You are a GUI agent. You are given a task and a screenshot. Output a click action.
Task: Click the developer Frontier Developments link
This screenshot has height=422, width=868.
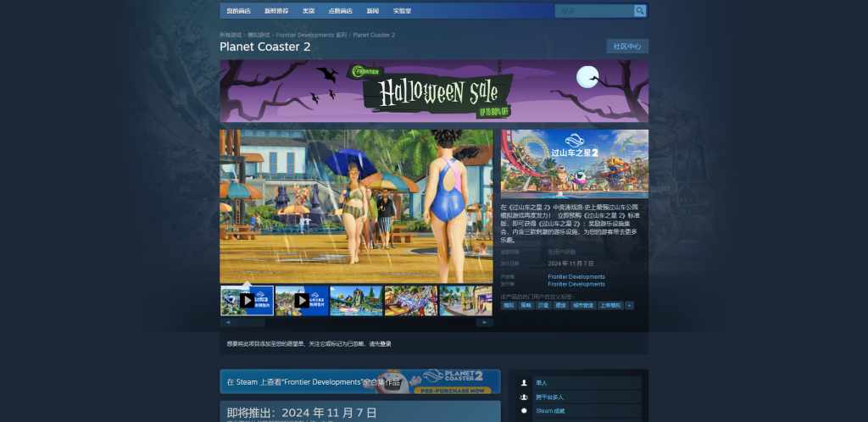tap(576, 276)
